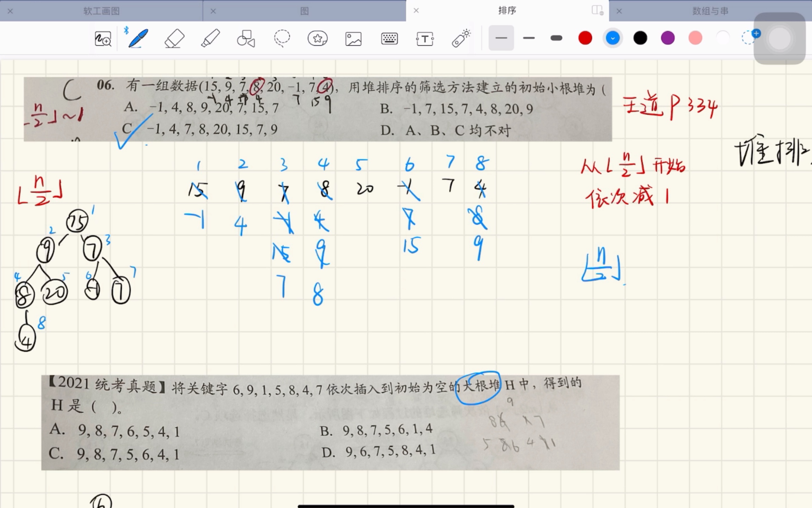Open the Shapes tool
Screen dimensions: 812x508
pos(246,38)
